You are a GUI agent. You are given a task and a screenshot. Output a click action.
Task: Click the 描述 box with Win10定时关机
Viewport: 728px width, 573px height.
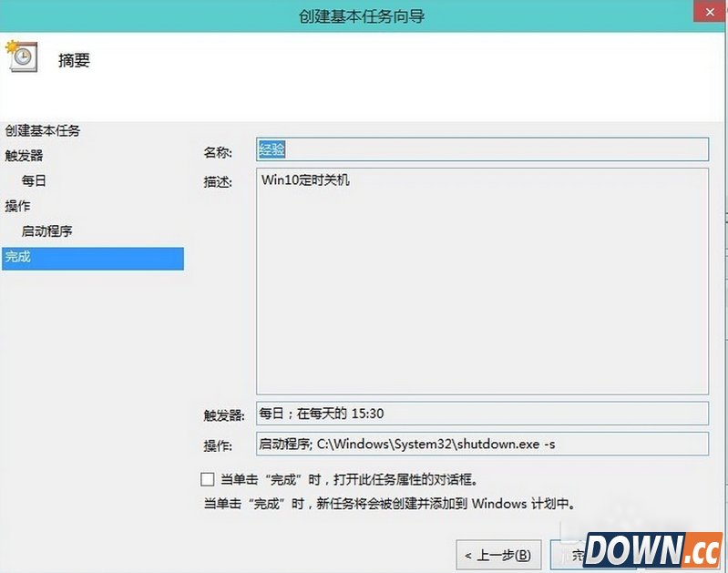pyautogui.click(x=482, y=281)
